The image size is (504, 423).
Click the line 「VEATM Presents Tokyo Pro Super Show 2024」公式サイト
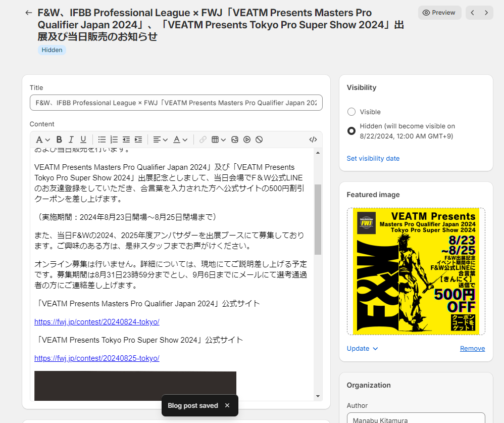click(139, 340)
